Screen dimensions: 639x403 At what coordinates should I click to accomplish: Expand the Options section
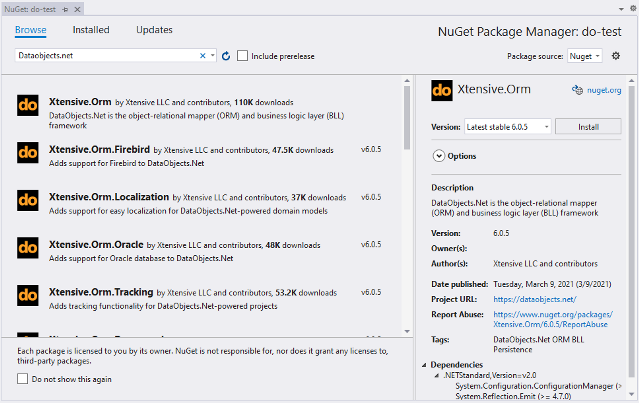click(x=438, y=156)
